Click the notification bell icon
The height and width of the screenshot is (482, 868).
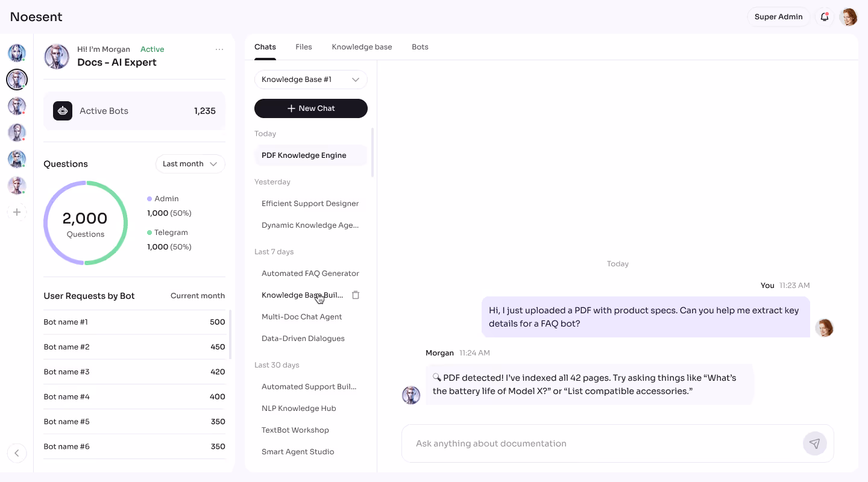pos(824,17)
